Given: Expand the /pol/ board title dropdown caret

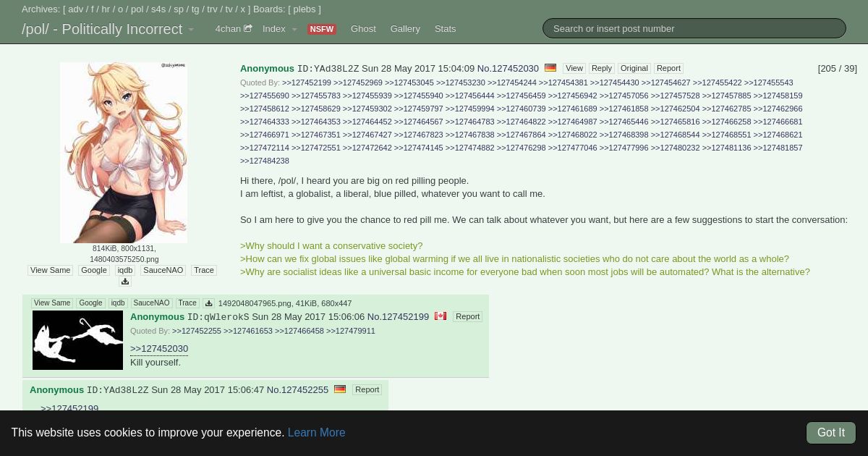Looking at the screenshot, I should (x=191, y=30).
